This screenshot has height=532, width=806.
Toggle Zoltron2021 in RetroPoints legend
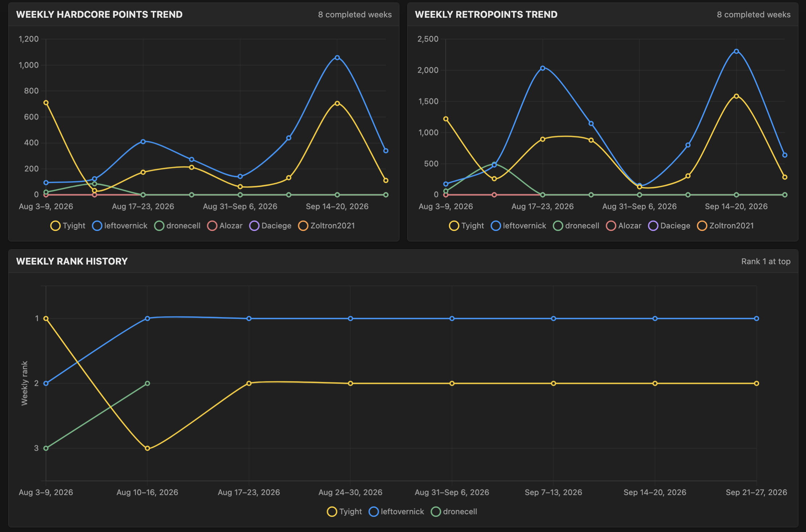(726, 226)
